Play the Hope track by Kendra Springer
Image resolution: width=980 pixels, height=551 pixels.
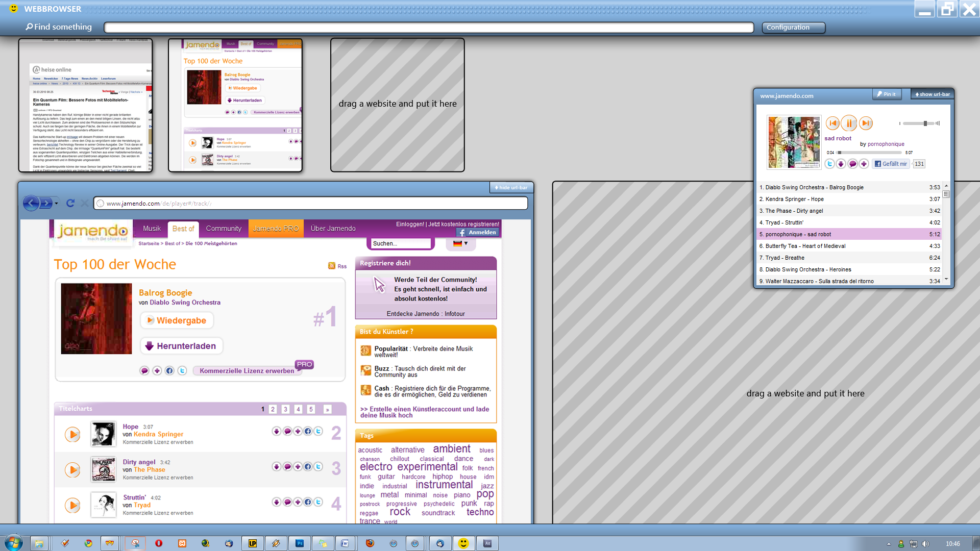coord(72,435)
